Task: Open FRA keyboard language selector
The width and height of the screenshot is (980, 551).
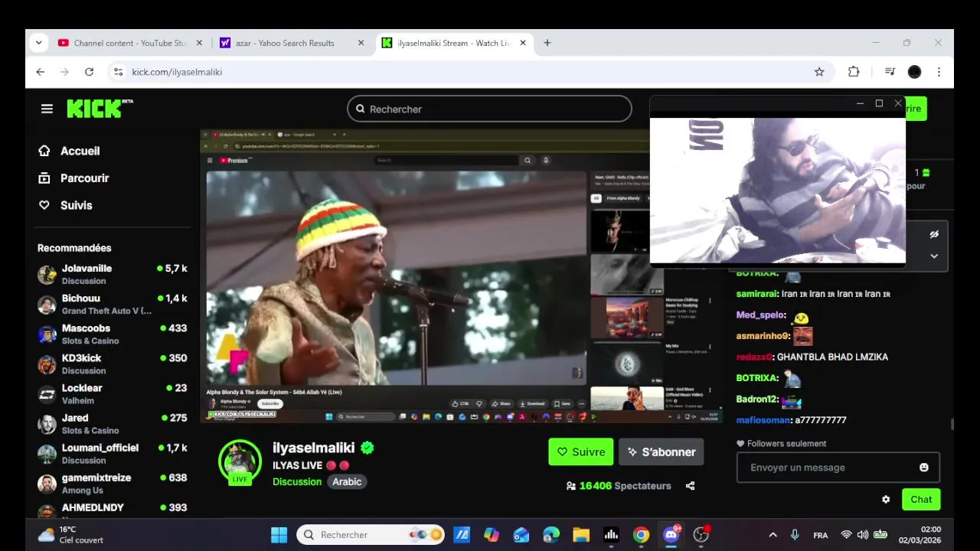Action: (821, 535)
